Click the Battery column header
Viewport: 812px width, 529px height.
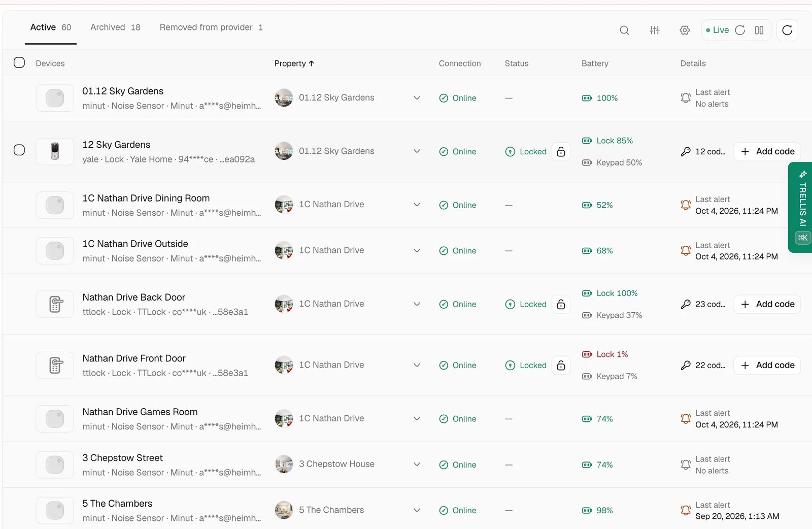pyautogui.click(x=595, y=63)
